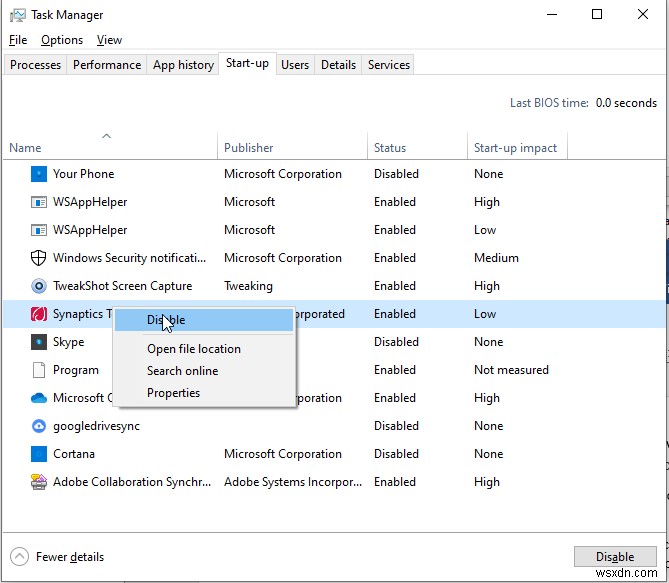This screenshot has height=583, width=669.
Task: Click the Medium start-up impact cell
Action: coord(496,258)
